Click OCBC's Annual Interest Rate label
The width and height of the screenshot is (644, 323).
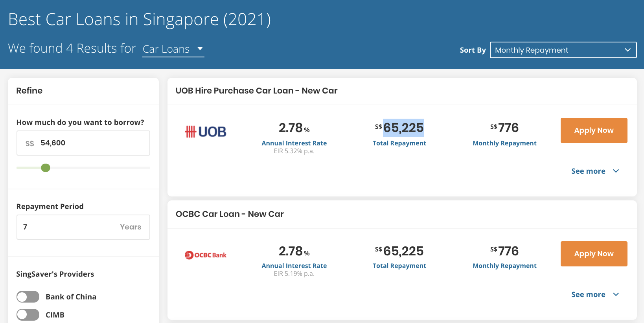coord(294,266)
